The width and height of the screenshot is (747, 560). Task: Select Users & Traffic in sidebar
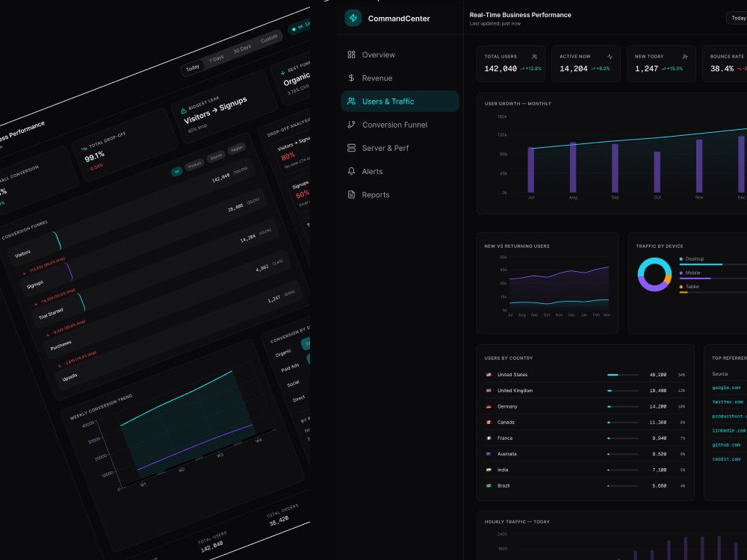click(x=400, y=102)
